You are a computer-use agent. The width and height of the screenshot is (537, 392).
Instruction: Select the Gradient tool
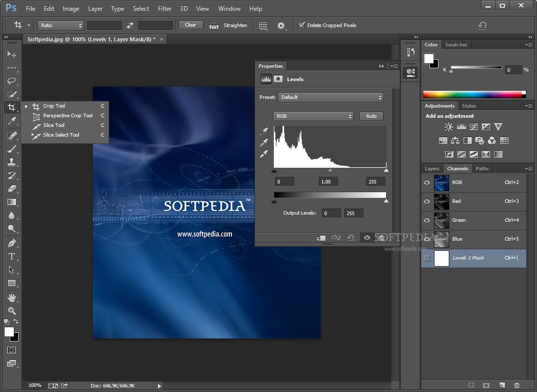pos(12,202)
